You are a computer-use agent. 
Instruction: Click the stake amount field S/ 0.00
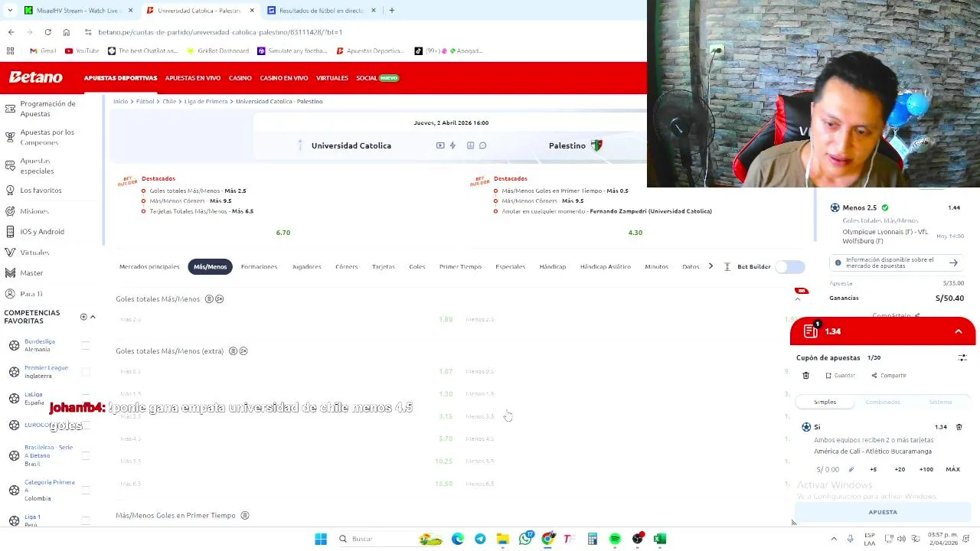pos(828,469)
